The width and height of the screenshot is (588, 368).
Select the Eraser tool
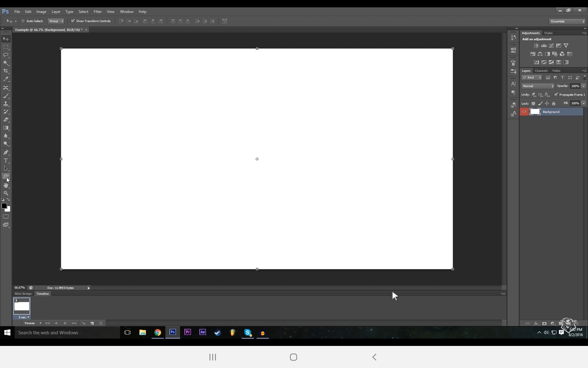[6, 120]
